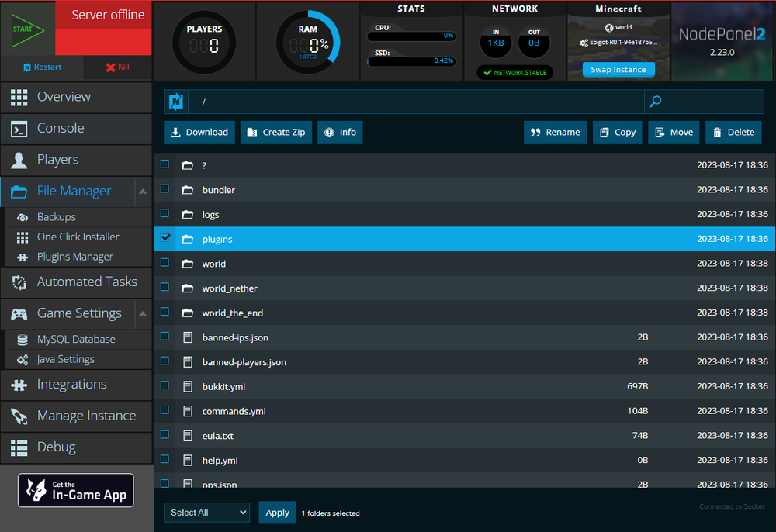
Task: Collapse the Game Settings submenu arrow
Action: pyautogui.click(x=142, y=314)
